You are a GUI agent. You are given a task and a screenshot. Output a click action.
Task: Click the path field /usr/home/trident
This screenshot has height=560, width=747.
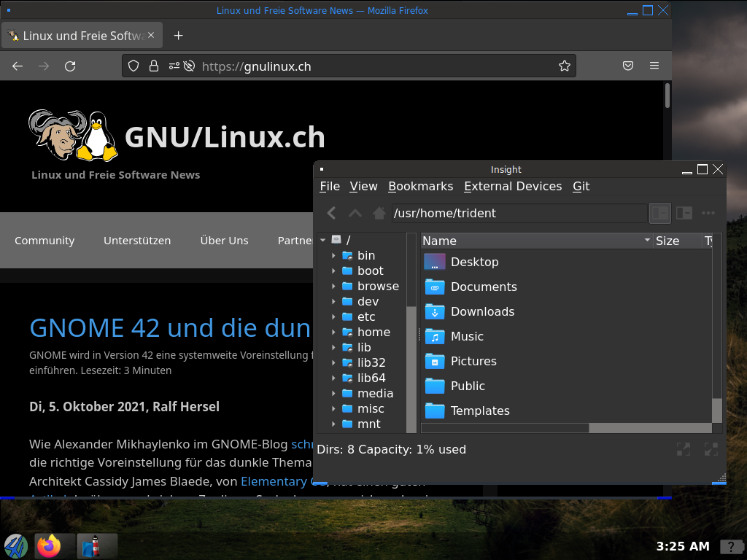tap(519, 213)
